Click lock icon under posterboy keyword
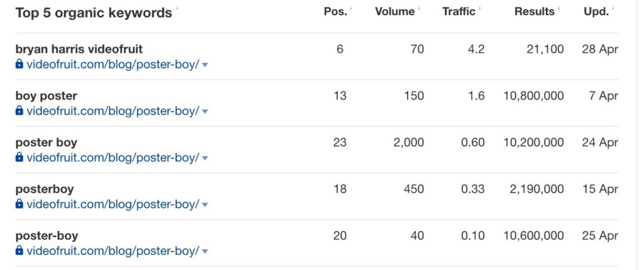 click(x=19, y=203)
